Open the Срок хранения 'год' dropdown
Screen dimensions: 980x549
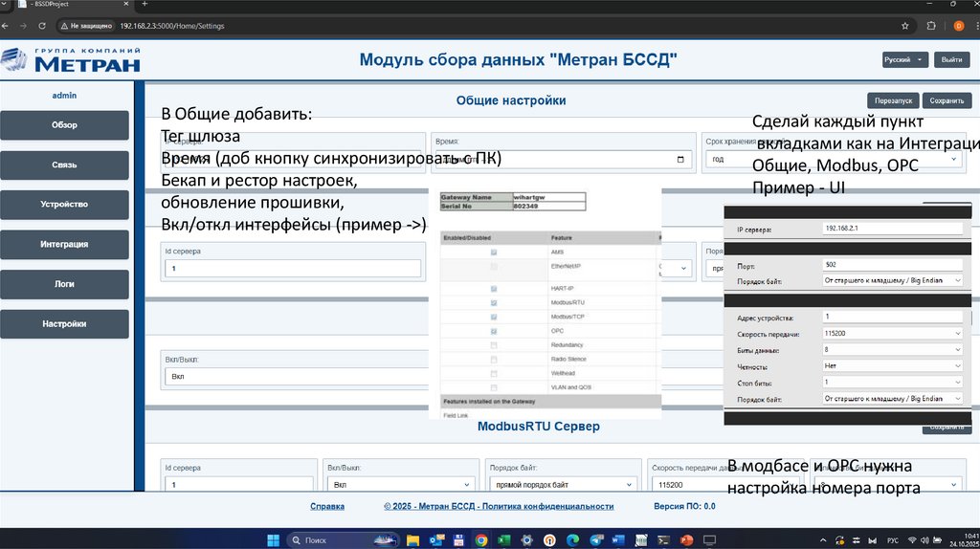pyautogui.click(x=835, y=160)
